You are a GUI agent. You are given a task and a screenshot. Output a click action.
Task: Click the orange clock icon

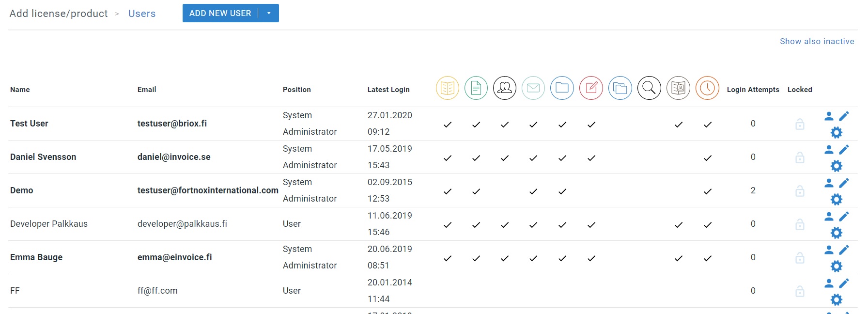[707, 88]
